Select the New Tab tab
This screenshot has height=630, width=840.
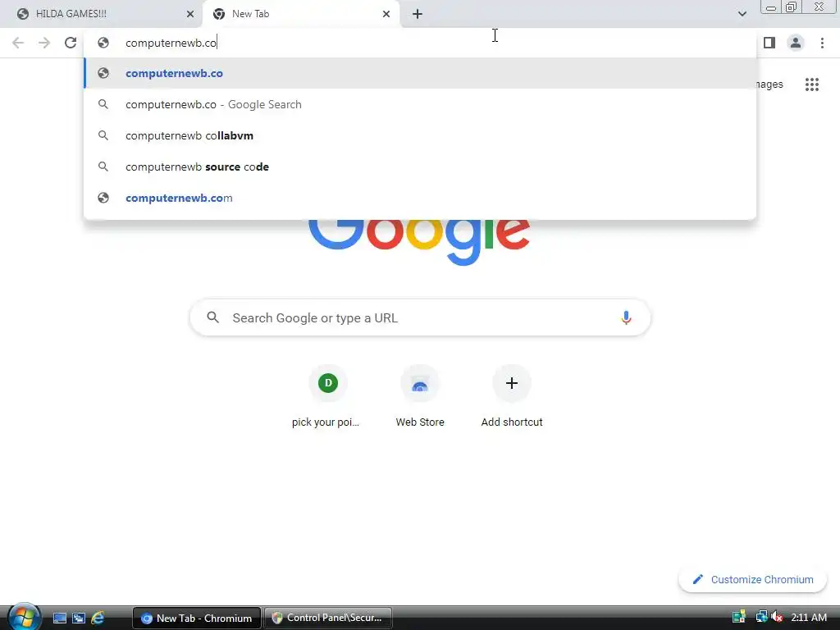[x=301, y=14]
